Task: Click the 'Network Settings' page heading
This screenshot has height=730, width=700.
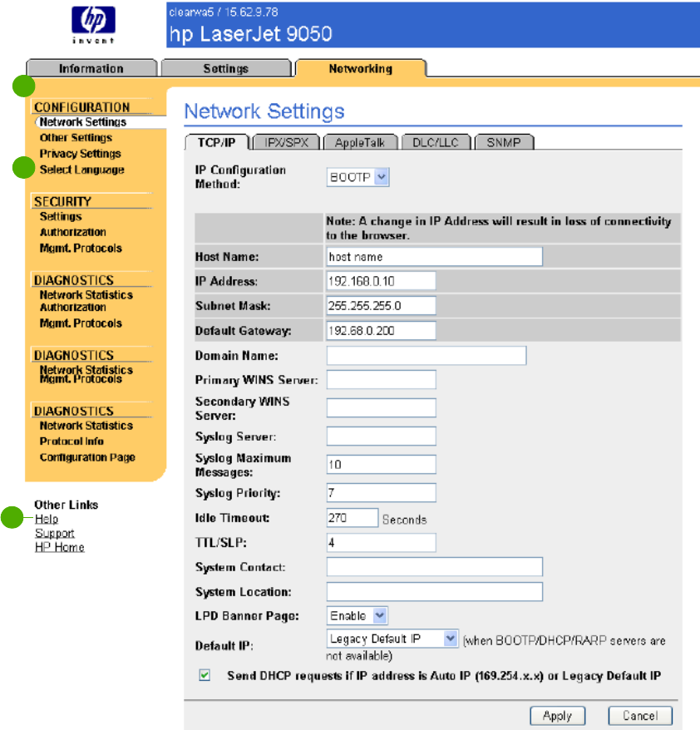Action: point(264,111)
